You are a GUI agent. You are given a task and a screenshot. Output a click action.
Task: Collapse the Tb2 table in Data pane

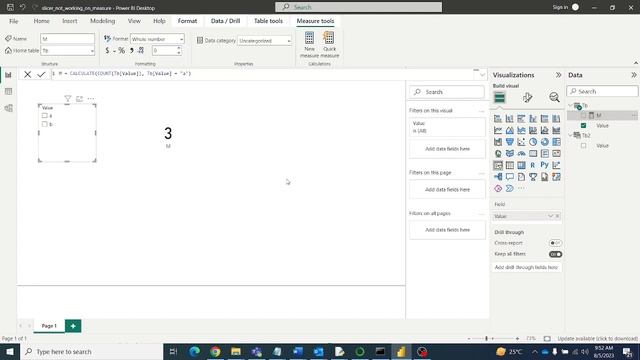click(571, 135)
